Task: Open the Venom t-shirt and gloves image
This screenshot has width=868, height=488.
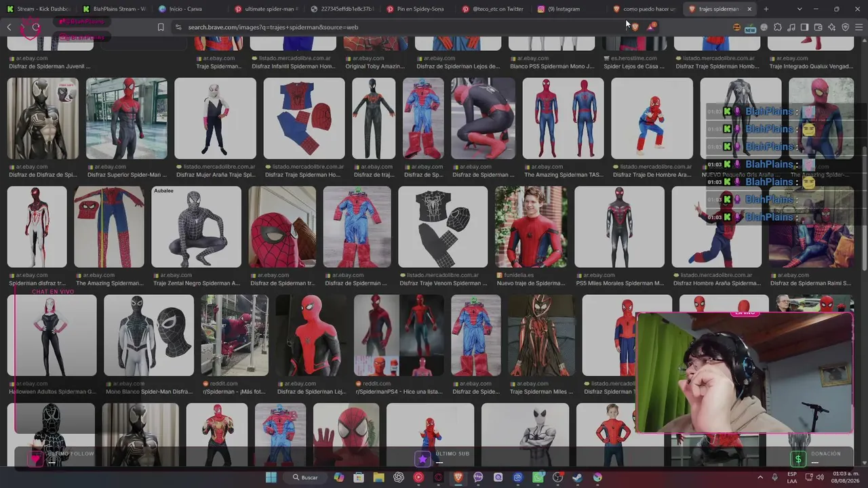Action: pos(443,227)
